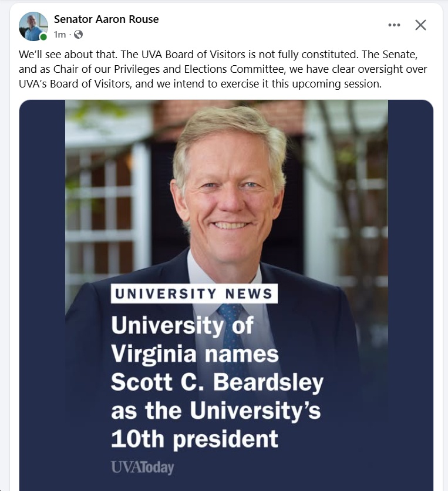The width and height of the screenshot is (448, 491).
Task: Open the three-dot post options menu
Action: 394,25
